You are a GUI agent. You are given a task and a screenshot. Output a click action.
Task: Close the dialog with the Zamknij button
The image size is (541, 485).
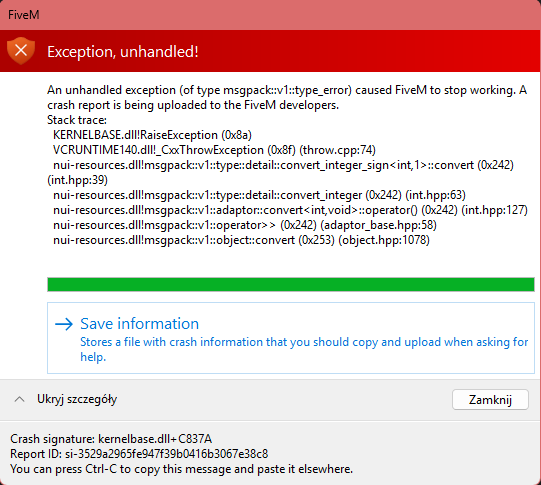tap(490, 400)
